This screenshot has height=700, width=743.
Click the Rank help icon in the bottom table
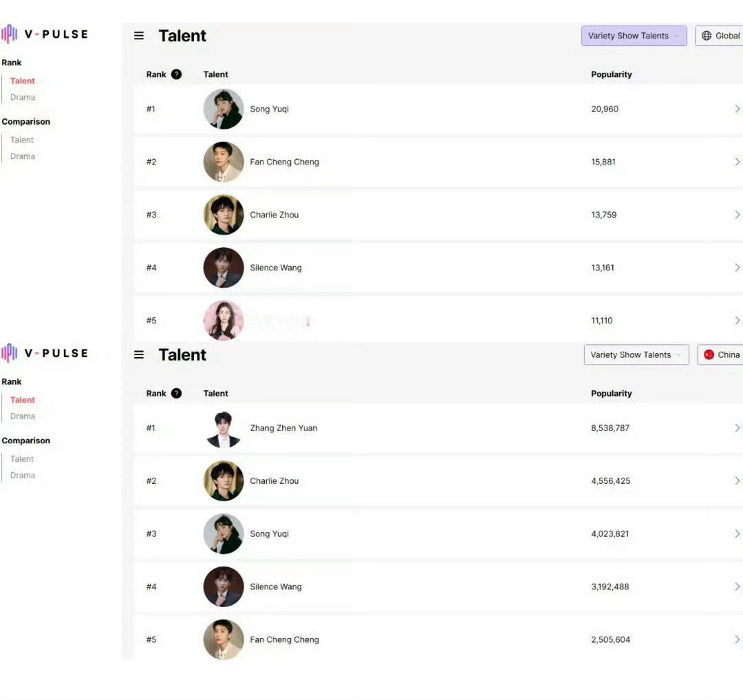176,394
